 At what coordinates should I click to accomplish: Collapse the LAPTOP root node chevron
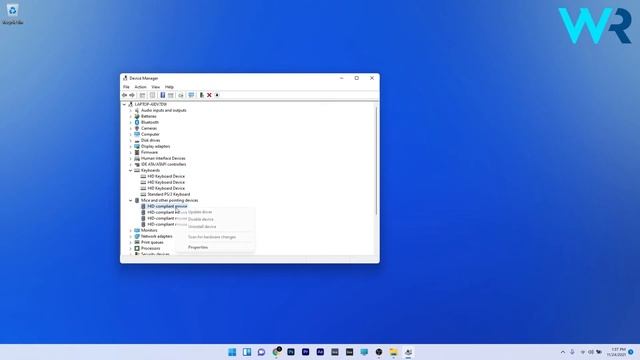click(x=124, y=104)
